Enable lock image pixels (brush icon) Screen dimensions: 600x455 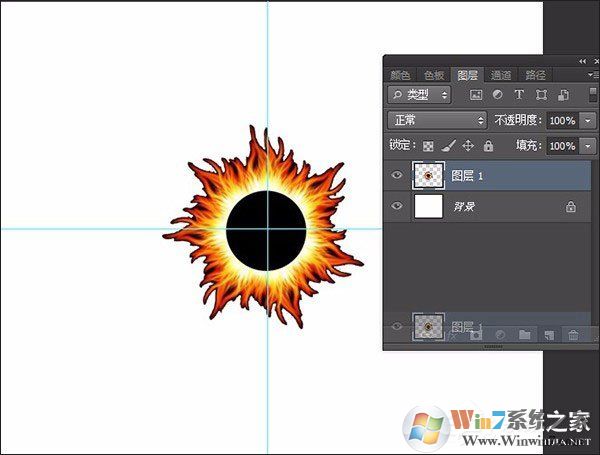point(448,145)
